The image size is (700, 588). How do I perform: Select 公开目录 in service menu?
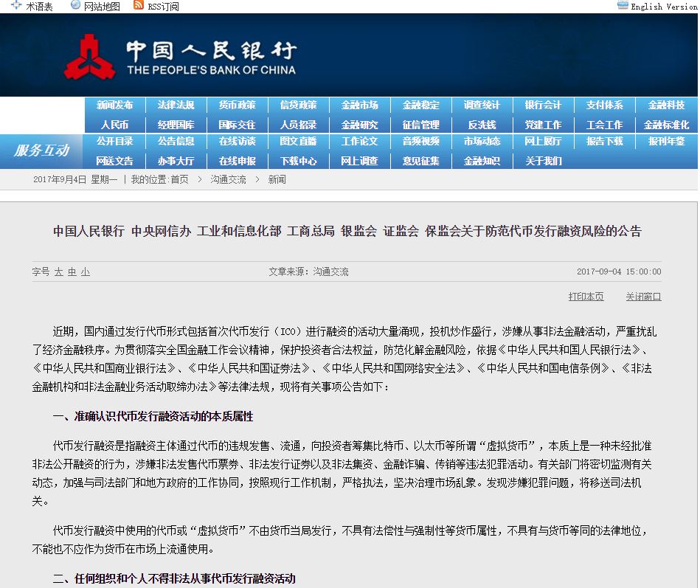coord(115,141)
